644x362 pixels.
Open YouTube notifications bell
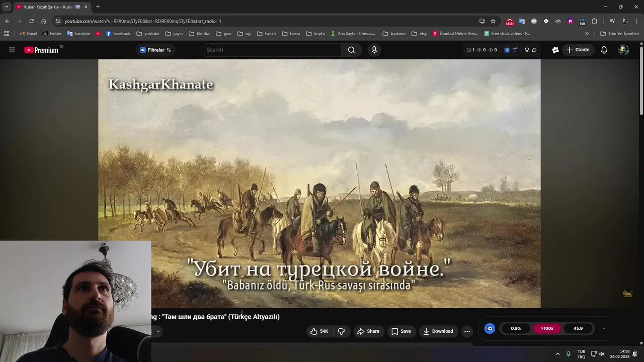pos(604,50)
